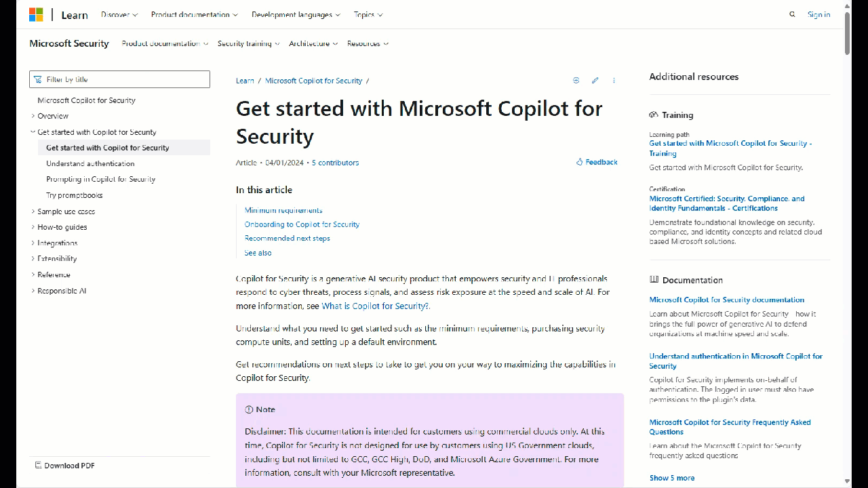Viewport: 868px width, 488px height.
Task: Open the Product documentation dropdown in the top bar
Action: point(194,14)
